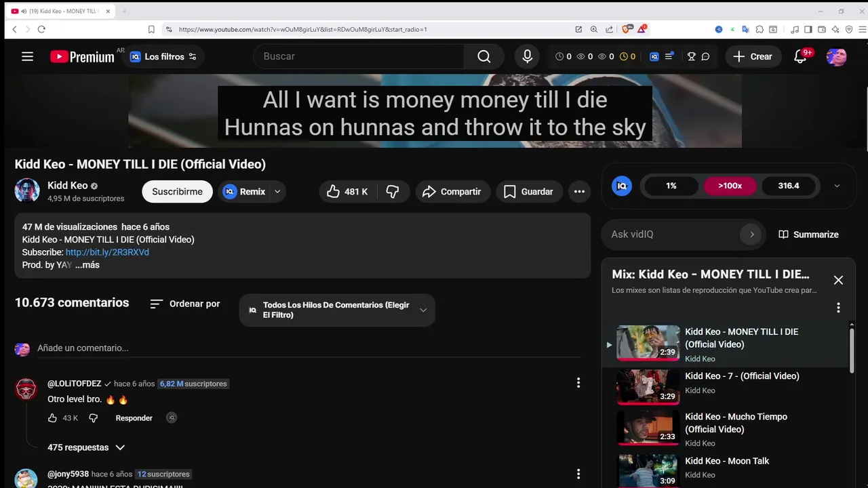This screenshot has width=868, height=488.
Task: Open options menu for LOLiTOFDEZ comment
Action: click(578, 383)
